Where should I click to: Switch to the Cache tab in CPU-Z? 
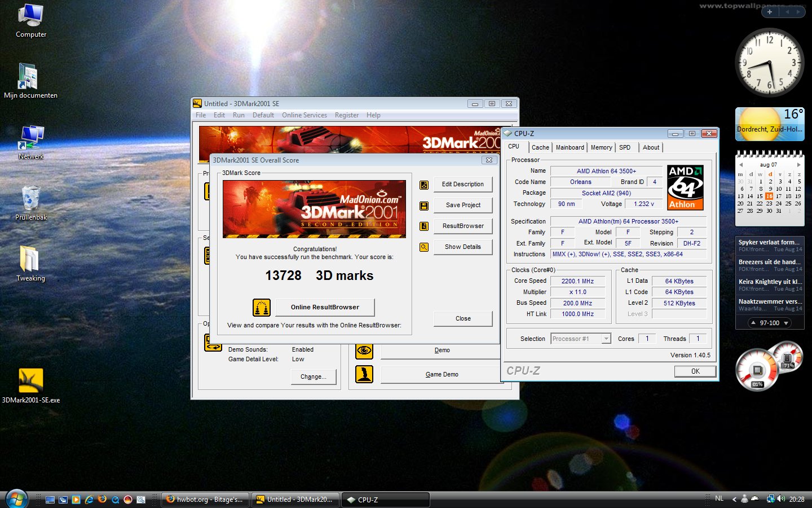pos(540,147)
